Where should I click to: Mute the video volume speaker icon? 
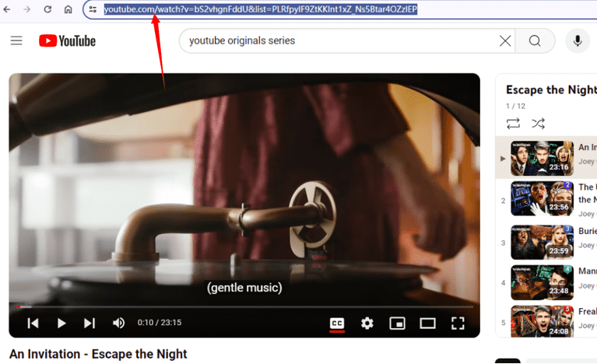118,323
